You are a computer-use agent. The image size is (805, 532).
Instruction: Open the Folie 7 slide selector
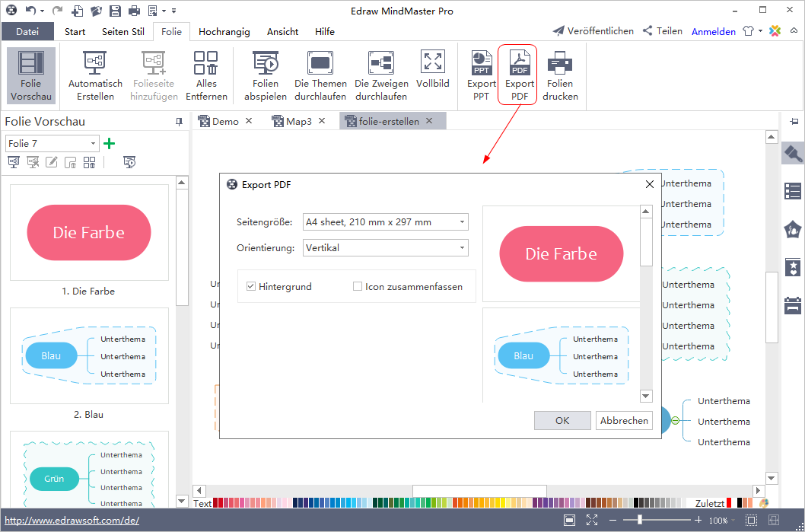[x=52, y=143]
